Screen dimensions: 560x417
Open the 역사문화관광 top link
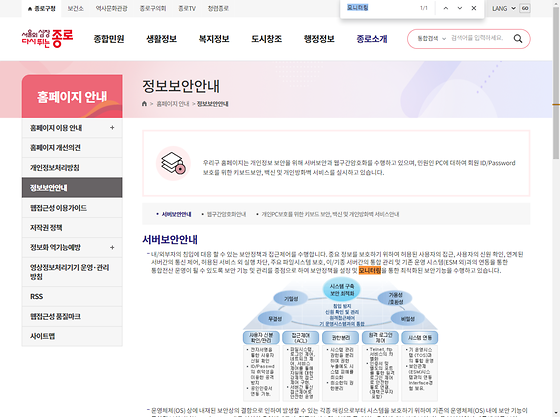coord(111,9)
